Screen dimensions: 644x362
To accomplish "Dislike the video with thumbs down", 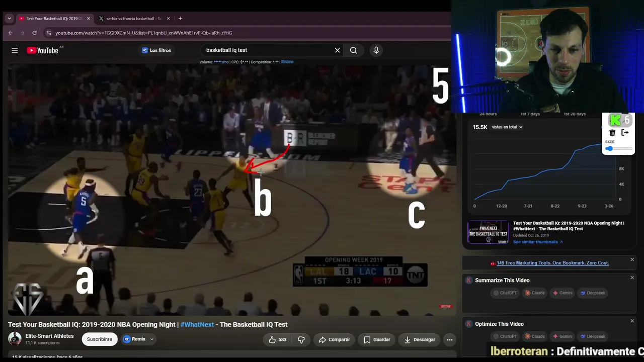I will [x=301, y=339].
